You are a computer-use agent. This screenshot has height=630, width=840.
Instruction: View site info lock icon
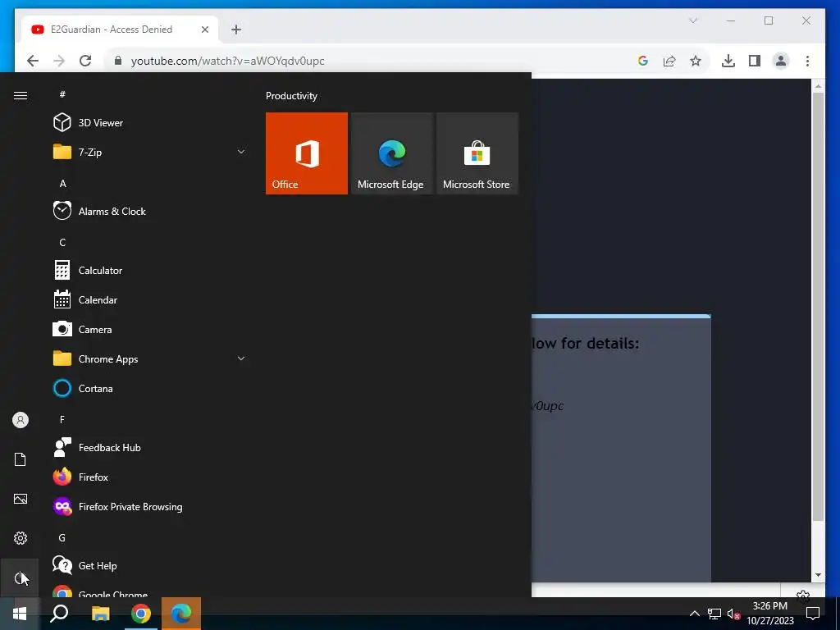pos(118,61)
